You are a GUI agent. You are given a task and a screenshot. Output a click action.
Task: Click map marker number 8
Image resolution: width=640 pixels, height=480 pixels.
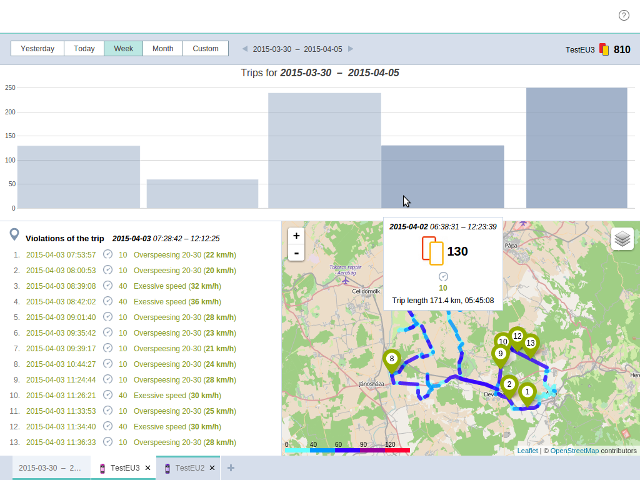[x=392, y=361]
